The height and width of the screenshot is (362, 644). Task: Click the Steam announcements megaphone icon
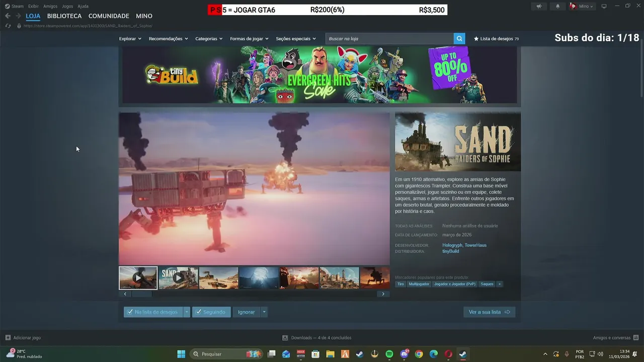tap(539, 6)
